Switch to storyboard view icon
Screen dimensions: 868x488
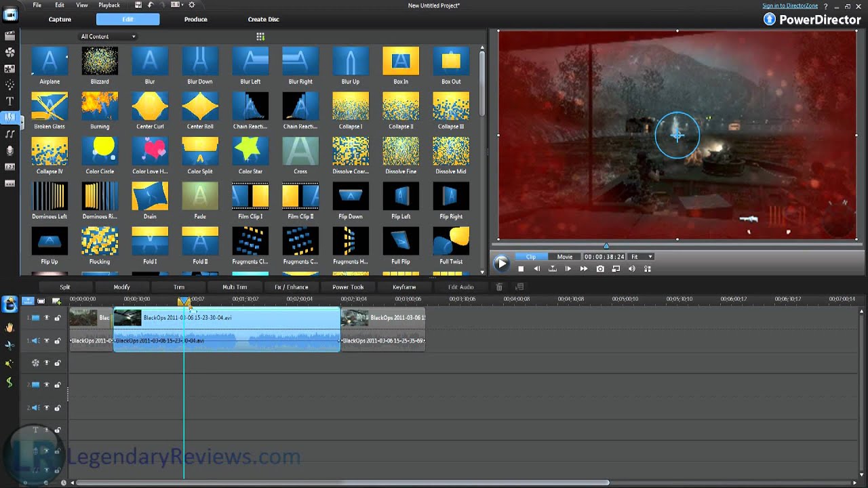tap(41, 300)
